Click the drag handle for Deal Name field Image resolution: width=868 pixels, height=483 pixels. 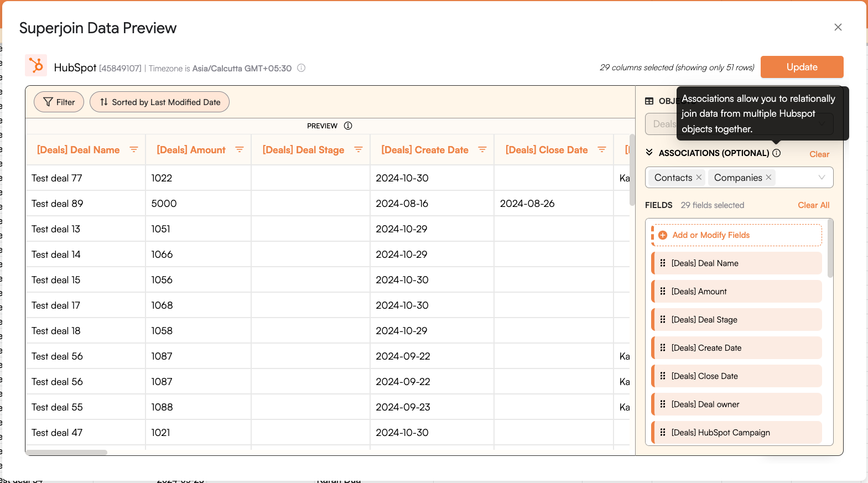[x=663, y=263]
